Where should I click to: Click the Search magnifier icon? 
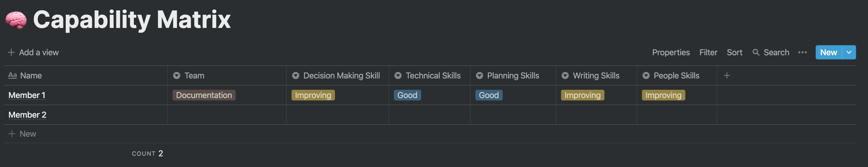[756, 52]
